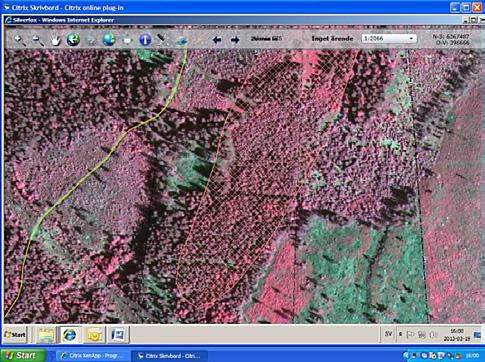Open Outlook from inner taskbar
The width and height of the screenshot is (485, 362).
point(94,335)
